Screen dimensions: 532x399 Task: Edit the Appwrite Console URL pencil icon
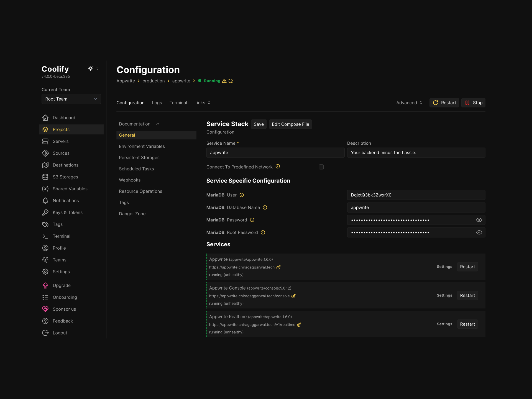[x=293, y=296]
